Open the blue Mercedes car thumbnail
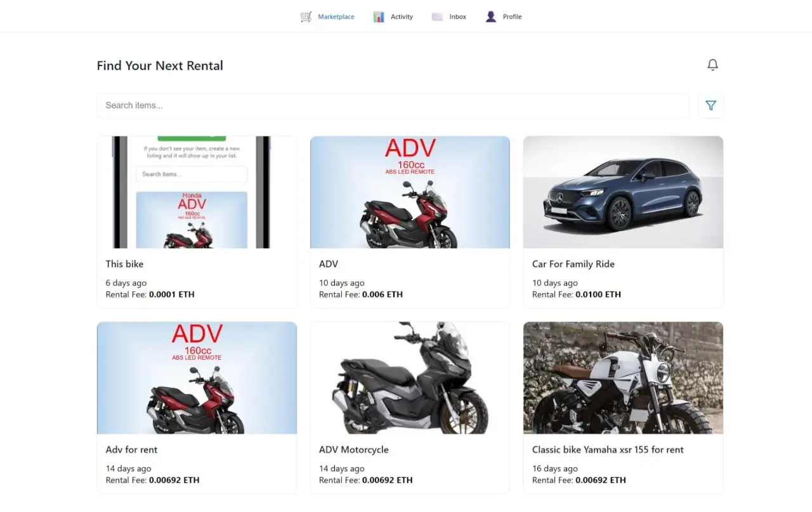The height and width of the screenshot is (512, 812). 622,192
